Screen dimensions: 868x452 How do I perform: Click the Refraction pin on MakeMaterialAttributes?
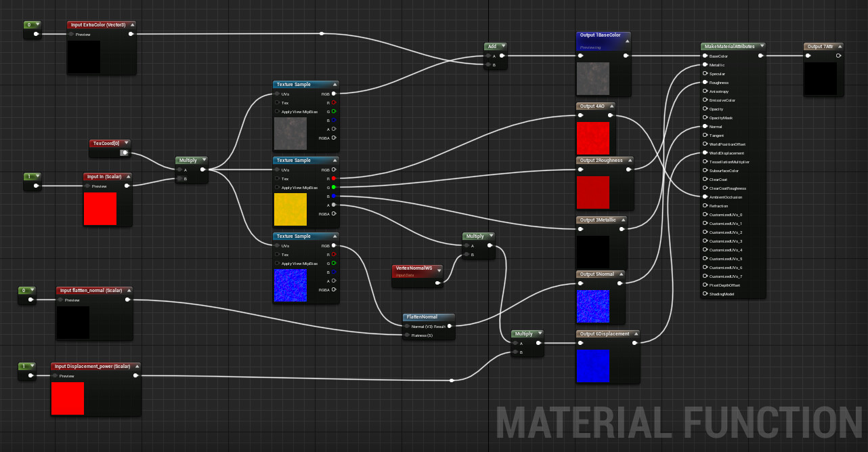(x=705, y=206)
